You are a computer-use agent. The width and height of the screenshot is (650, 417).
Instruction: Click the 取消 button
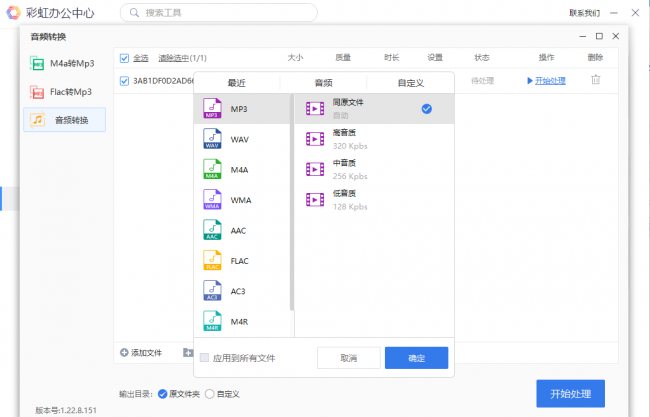(x=349, y=358)
